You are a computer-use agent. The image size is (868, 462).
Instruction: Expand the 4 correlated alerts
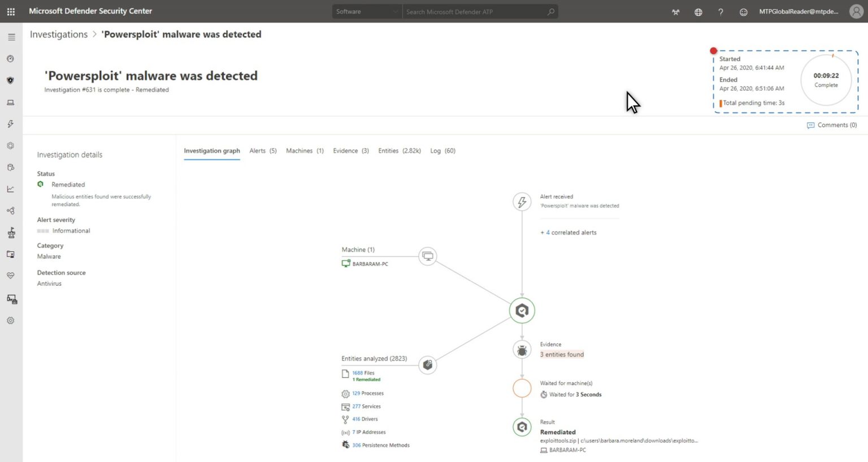click(x=568, y=232)
